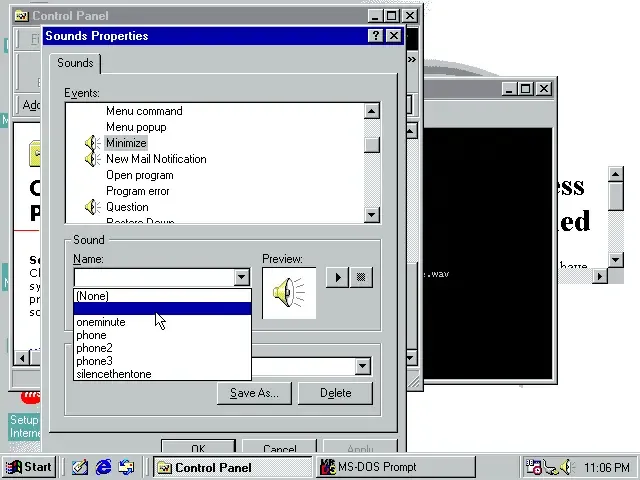This screenshot has height=480, width=640.
Task: Click the Save As... button
Action: click(x=254, y=393)
